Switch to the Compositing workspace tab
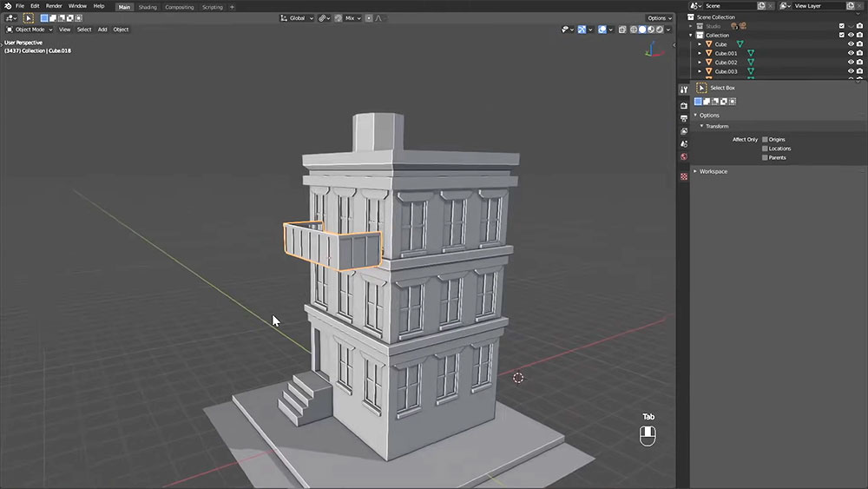Image resolution: width=868 pixels, height=489 pixels. [180, 7]
